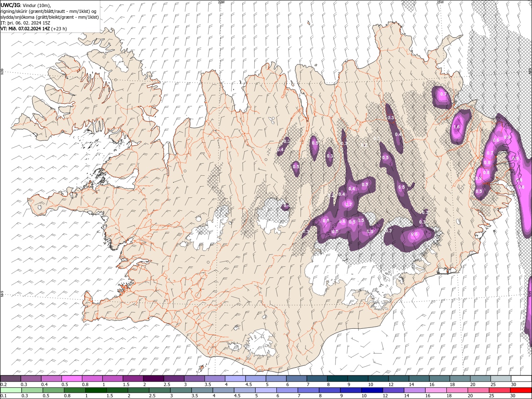Click the darkest green rain swatch labelled 1
The width and height of the screenshot is (532, 399).
click(x=95, y=390)
